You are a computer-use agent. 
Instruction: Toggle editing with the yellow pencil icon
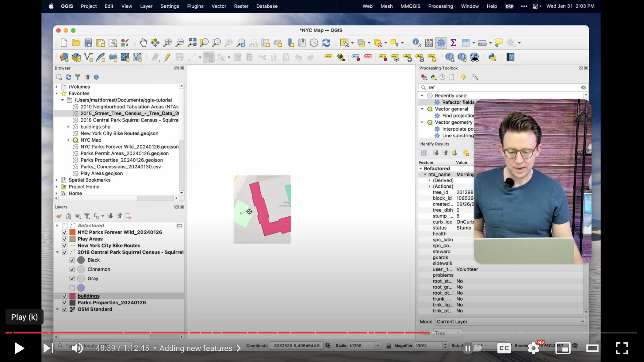tap(167, 57)
